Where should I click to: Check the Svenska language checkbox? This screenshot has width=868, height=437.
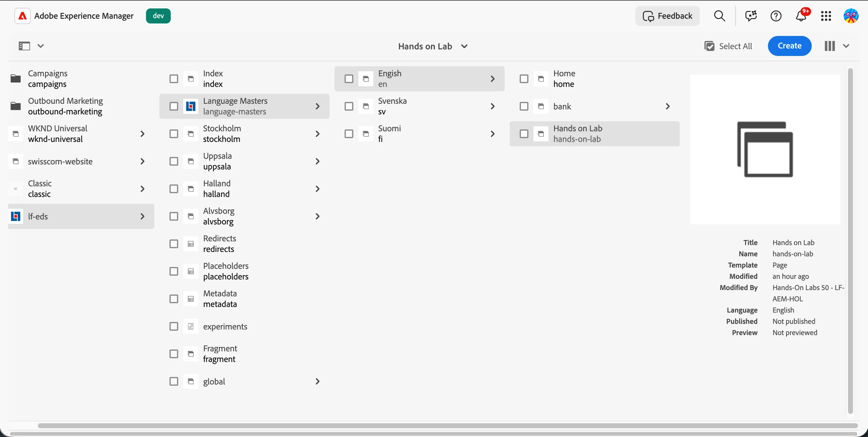pyautogui.click(x=349, y=106)
